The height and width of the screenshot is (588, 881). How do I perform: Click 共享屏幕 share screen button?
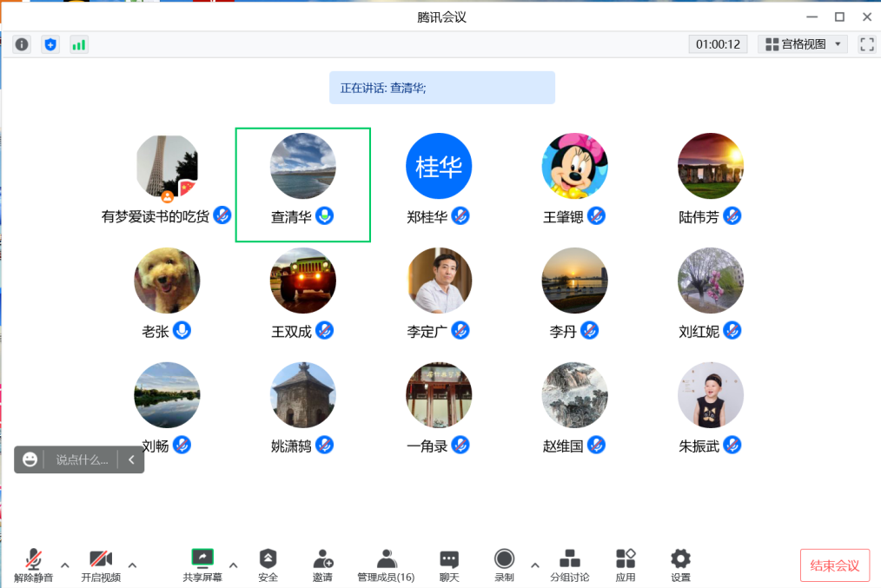pyautogui.click(x=202, y=565)
